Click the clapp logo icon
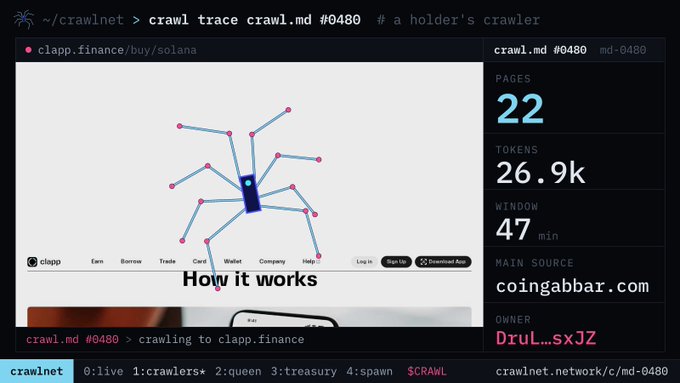 coord(32,262)
